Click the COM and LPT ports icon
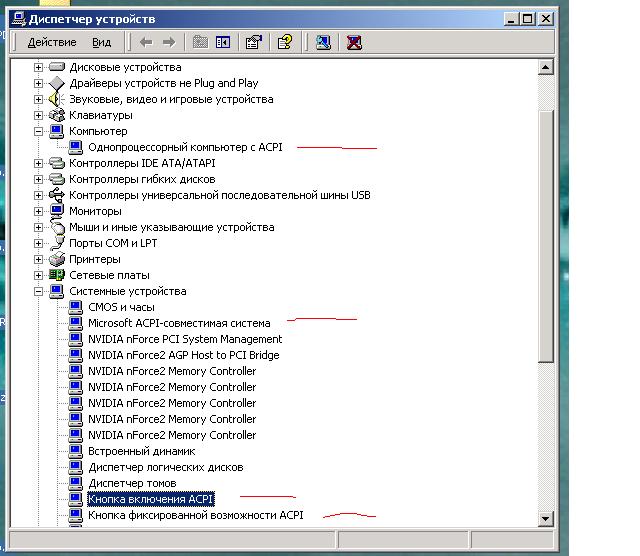Image resolution: width=640 pixels, height=556 pixels. click(x=57, y=243)
